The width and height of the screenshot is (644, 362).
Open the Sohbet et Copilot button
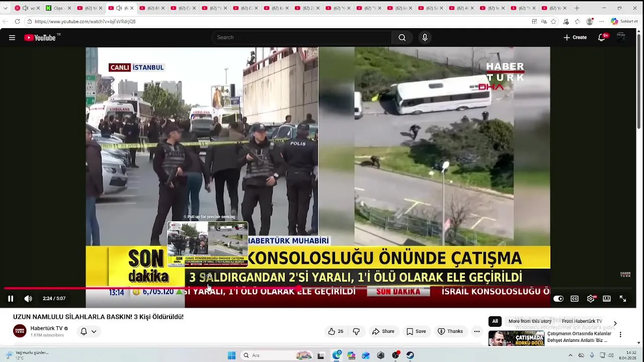coord(624,22)
